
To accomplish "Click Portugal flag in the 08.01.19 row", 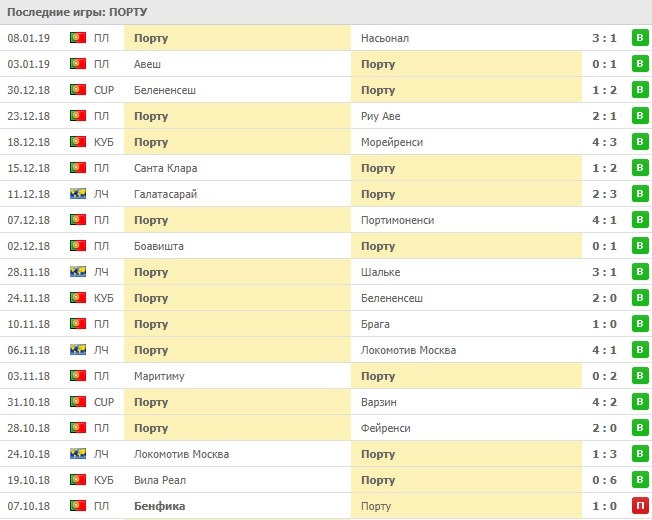I will [77, 38].
